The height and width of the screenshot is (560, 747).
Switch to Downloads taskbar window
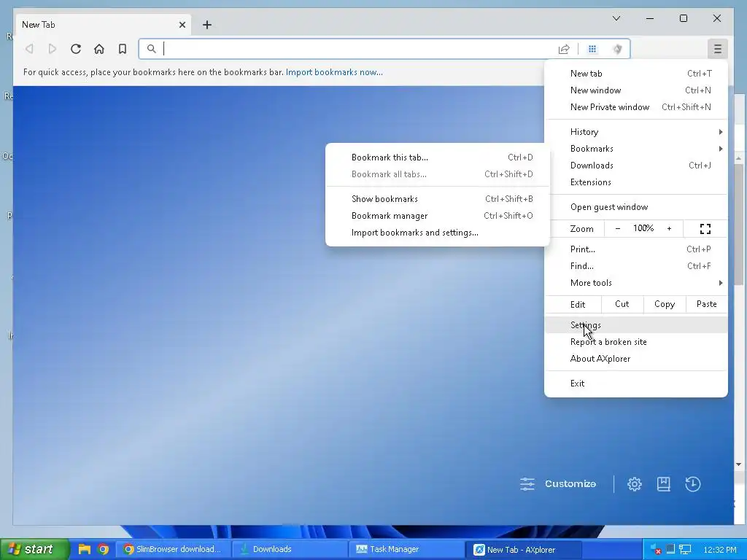point(290,549)
